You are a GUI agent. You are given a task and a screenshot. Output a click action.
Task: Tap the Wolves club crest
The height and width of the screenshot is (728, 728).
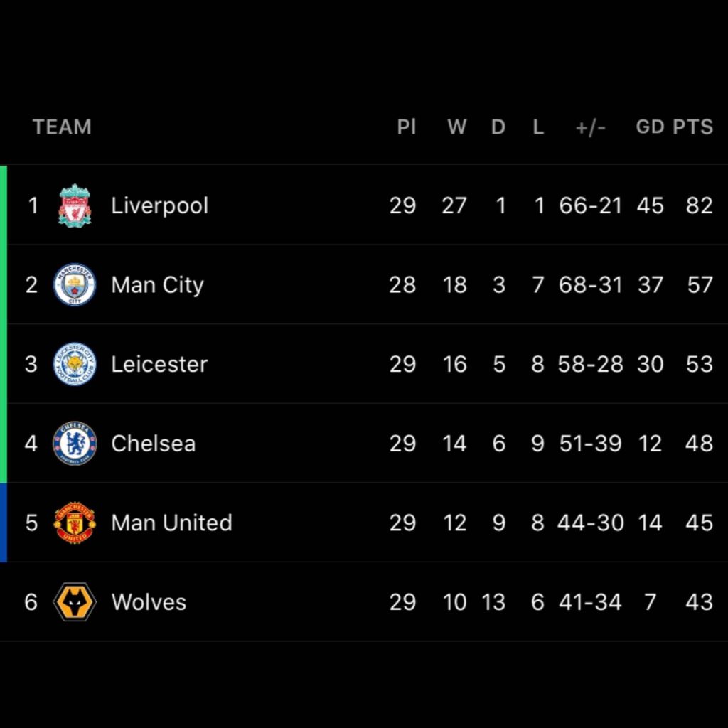[x=75, y=601]
